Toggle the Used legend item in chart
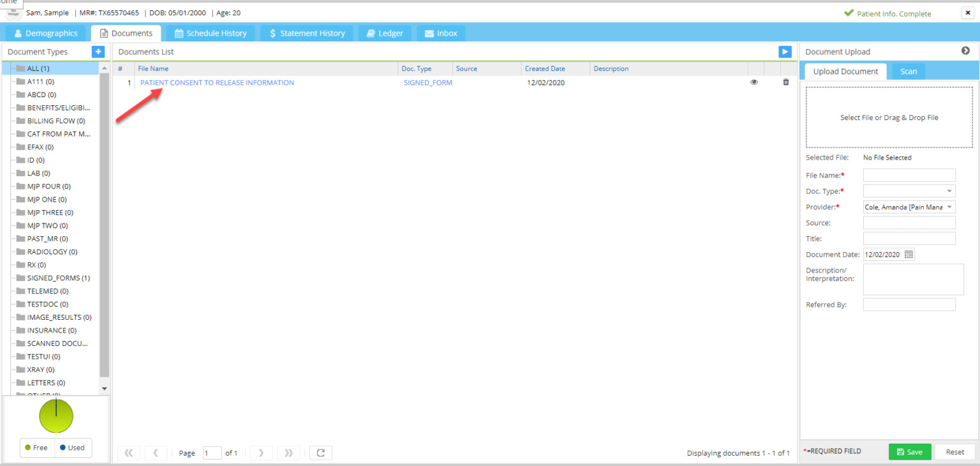 coord(72,447)
